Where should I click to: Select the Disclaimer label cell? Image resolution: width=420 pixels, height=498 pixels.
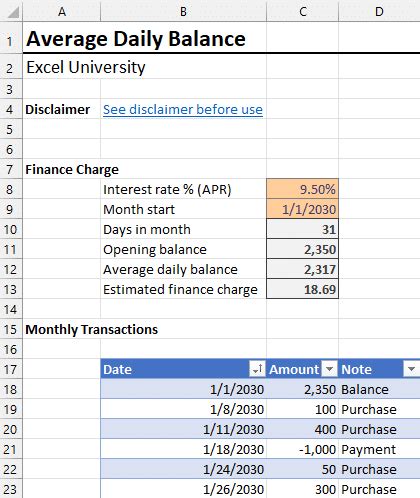tap(61, 109)
